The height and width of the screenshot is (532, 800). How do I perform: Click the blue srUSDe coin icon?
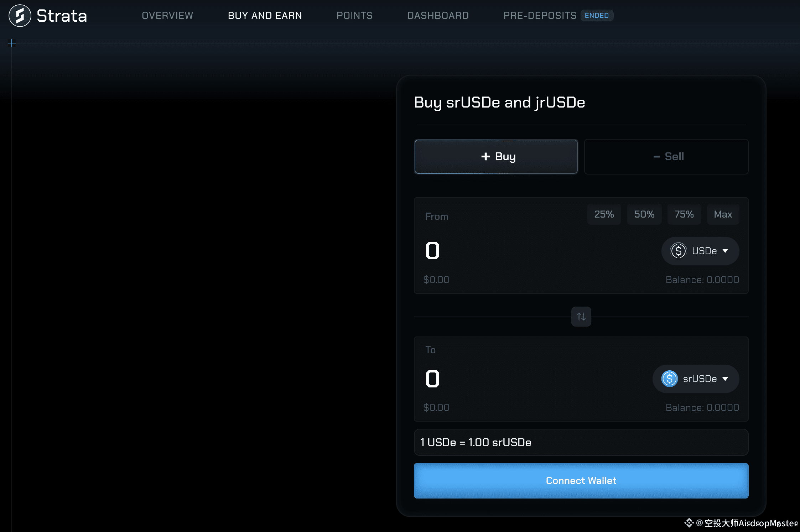[x=669, y=379]
